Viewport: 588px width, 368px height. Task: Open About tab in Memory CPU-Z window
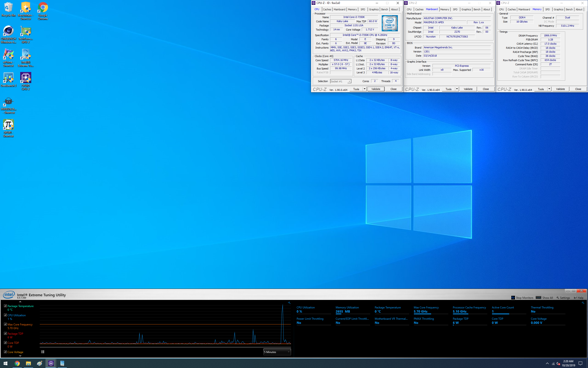click(x=579, y=9)
